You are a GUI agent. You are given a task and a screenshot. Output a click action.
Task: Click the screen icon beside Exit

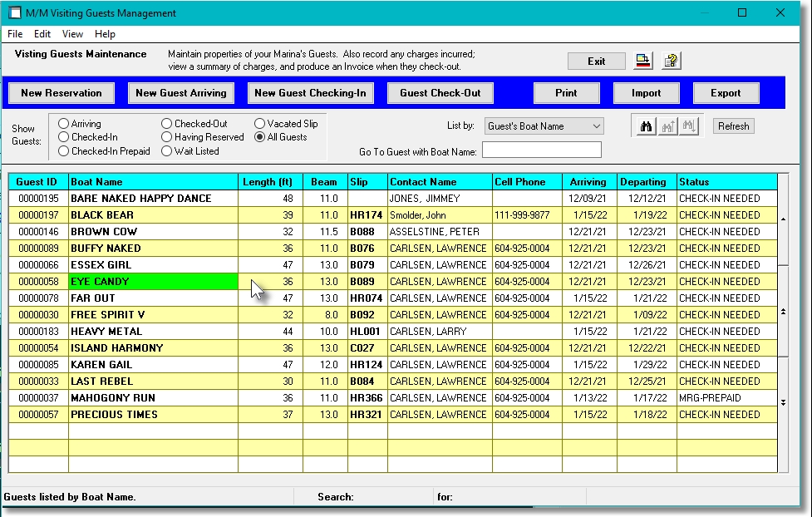point(644,61)
